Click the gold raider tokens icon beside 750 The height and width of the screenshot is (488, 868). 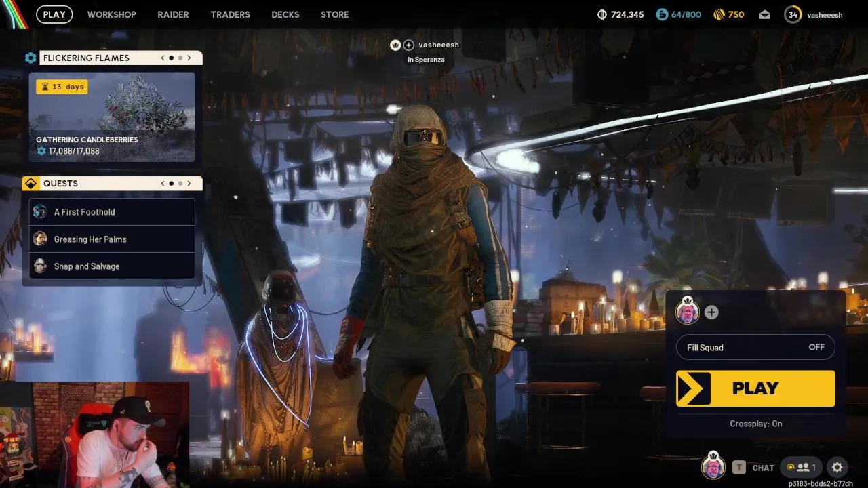coord(719,14)
